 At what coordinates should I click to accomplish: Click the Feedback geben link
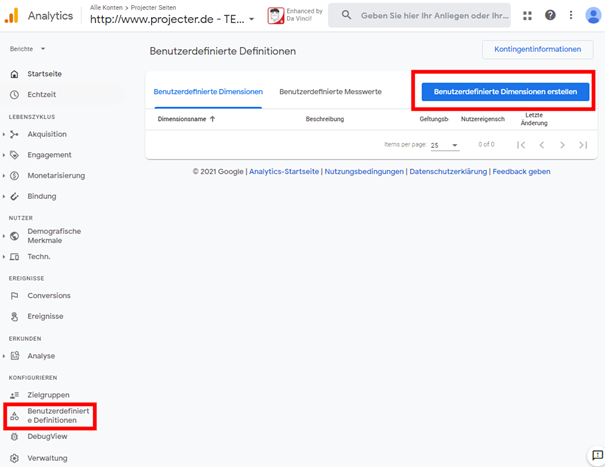coord(521,171)
